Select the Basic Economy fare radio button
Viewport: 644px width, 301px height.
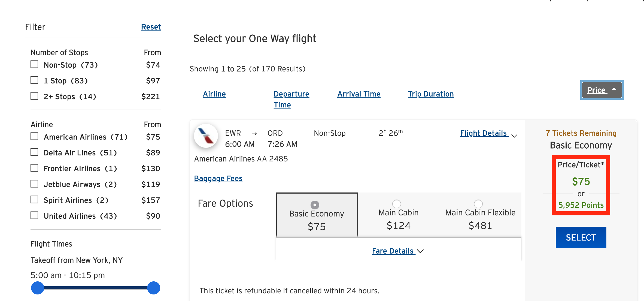(x=315, y=205)
